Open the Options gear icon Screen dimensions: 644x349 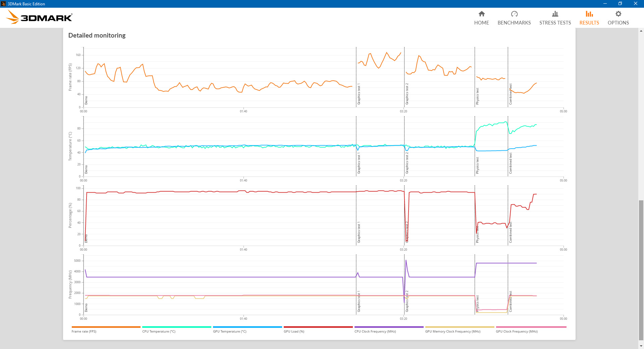click(x=618, y=14)
